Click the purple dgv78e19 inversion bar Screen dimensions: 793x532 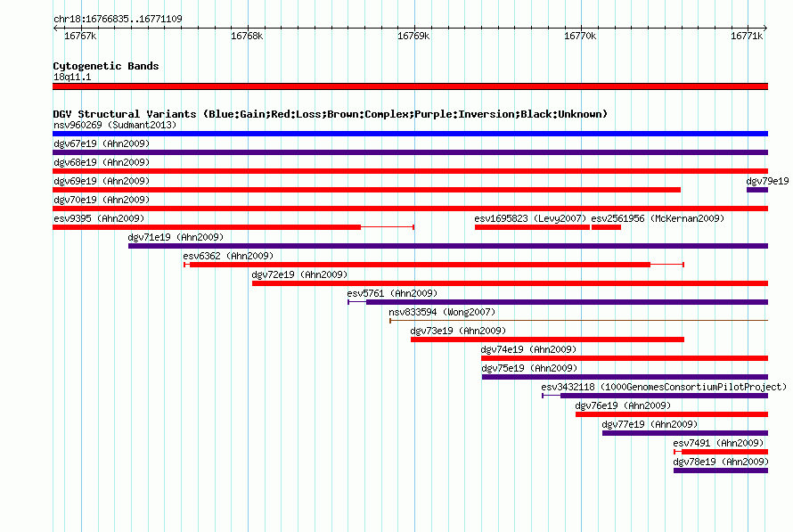pos(721,471)
